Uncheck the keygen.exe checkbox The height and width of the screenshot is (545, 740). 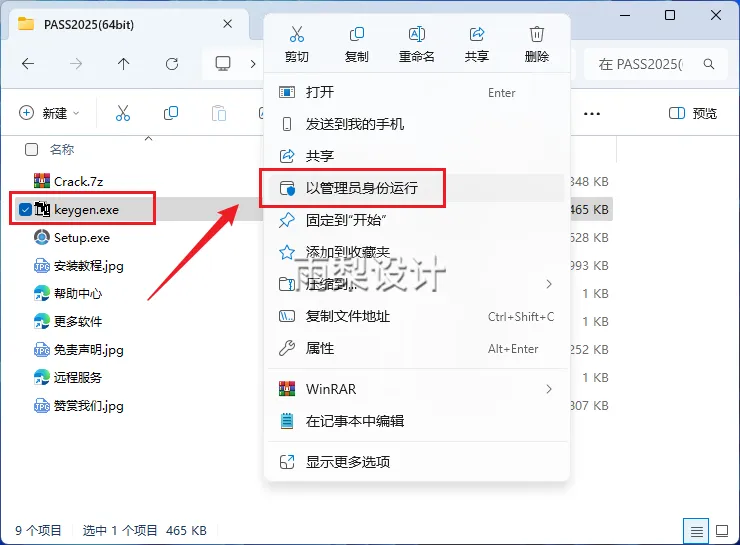pyautogui.click(x=25, y=210)
